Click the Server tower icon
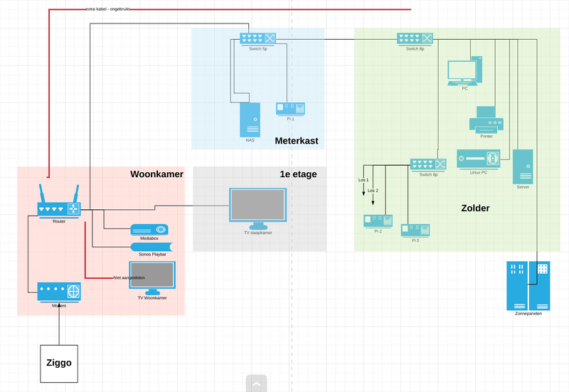Screen dimensions: 569x392 click(x=523, y=166)
